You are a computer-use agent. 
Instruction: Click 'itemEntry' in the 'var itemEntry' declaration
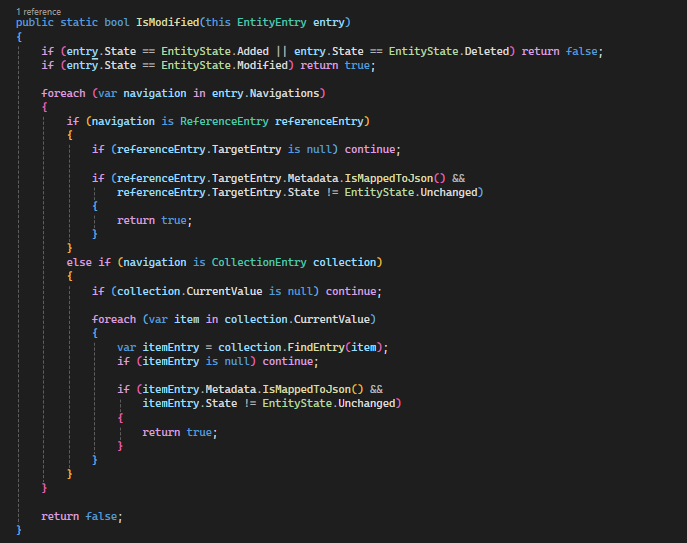click(170, 348)
